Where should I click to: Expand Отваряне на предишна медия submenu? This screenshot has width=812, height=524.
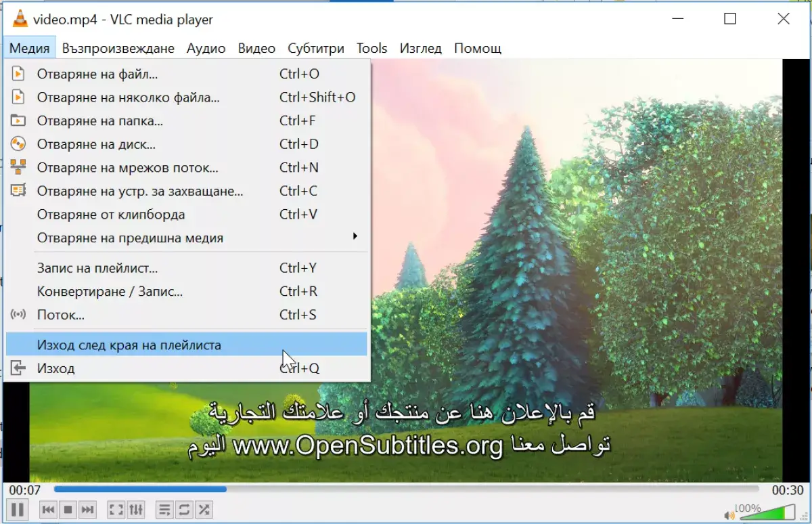click(187, 238)
